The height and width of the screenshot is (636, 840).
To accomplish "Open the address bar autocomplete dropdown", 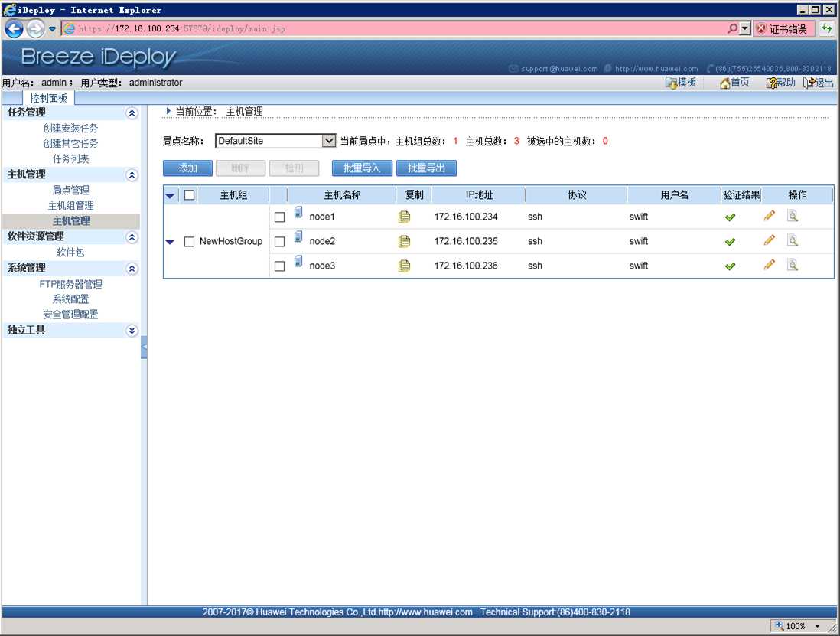I will 744,28.
